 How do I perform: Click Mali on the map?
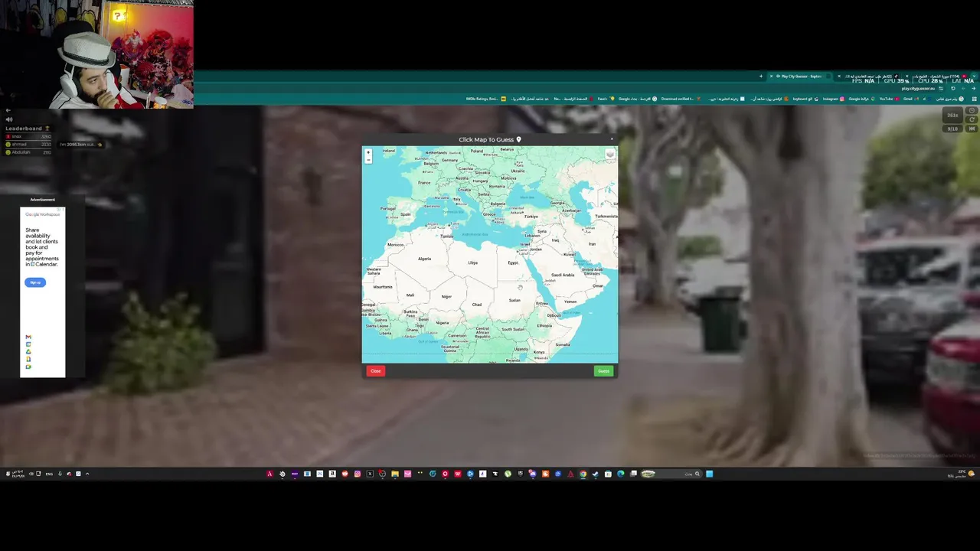pyautogui.click(x=410, y=295)
